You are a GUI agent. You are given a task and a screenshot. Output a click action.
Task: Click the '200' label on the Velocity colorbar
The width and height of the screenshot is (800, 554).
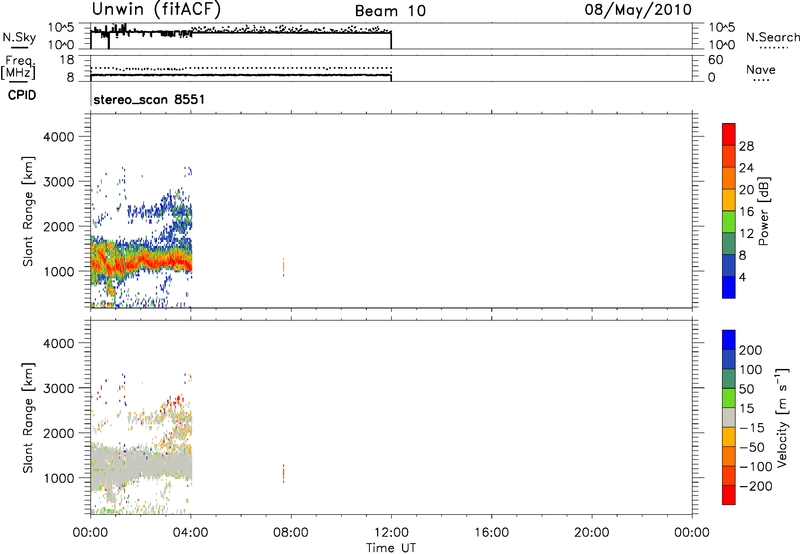point(751,350)
